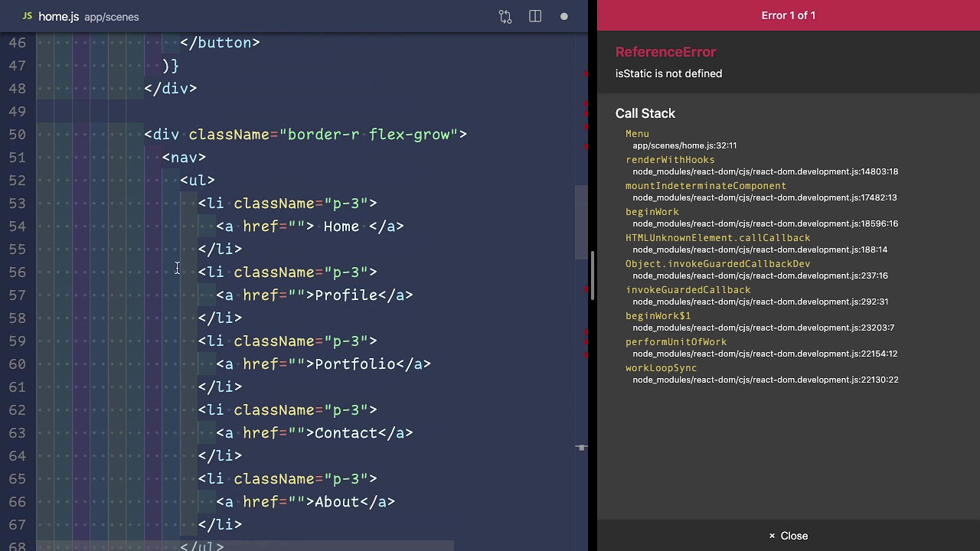Click the border-r flex-grow className string

click(x=369, y=135)
